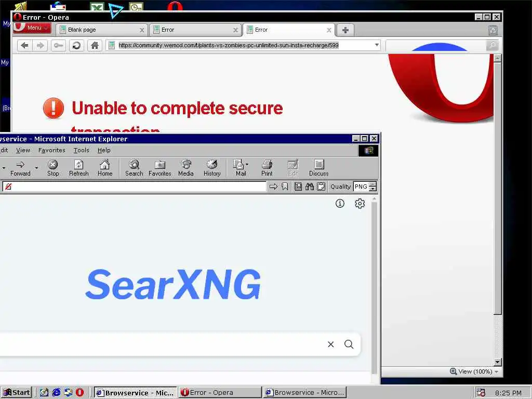Clear SearXNG search box with X
The image size is (532, 399).
click(331, 344)
